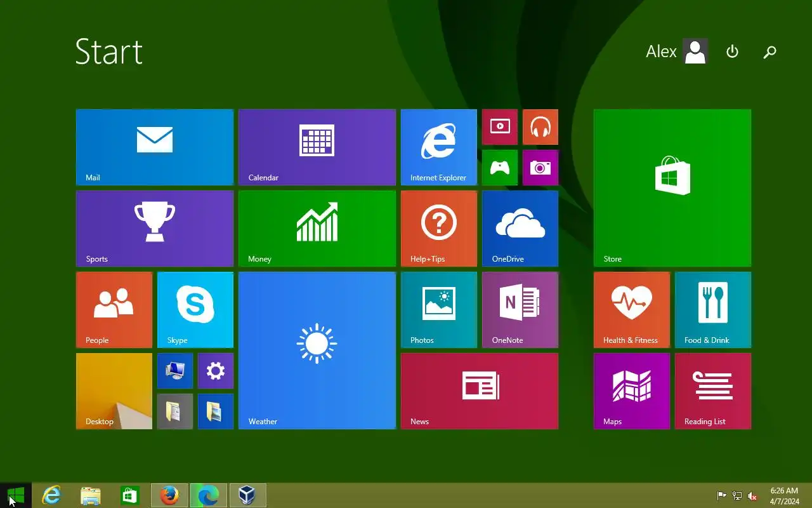Image resolution: width=812 pixels, height=508 pixels.
Task: Open the Desktop tile
Action: click(114, 391)
